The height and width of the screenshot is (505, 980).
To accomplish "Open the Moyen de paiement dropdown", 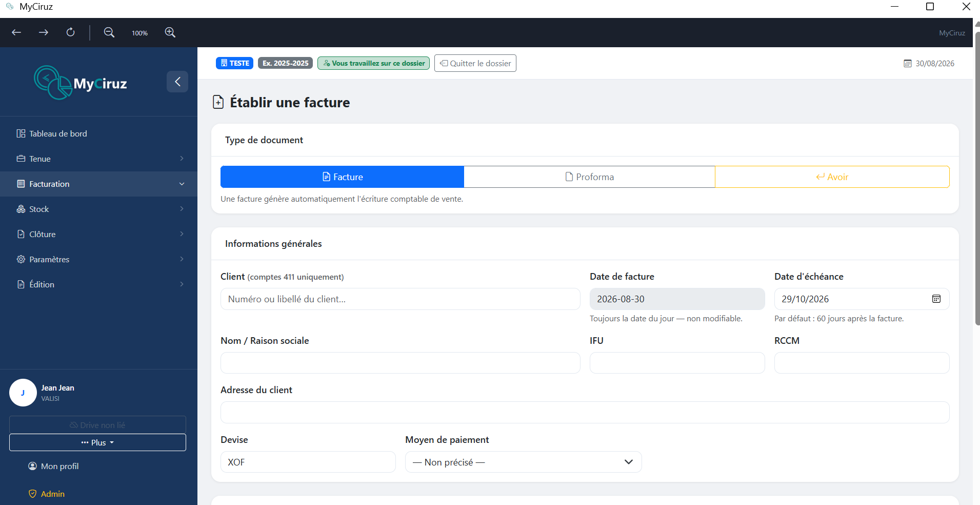I will pos(523,462).
